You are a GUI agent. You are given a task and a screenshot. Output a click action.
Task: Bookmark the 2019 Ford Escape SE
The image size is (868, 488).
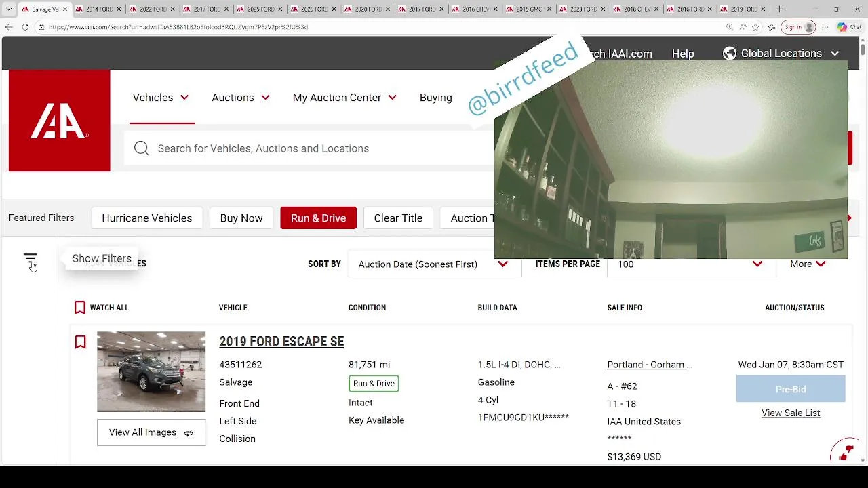click(80, 342)
